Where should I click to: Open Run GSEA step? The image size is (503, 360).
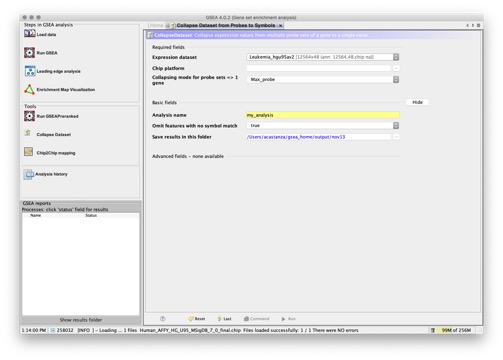point(41,53)
